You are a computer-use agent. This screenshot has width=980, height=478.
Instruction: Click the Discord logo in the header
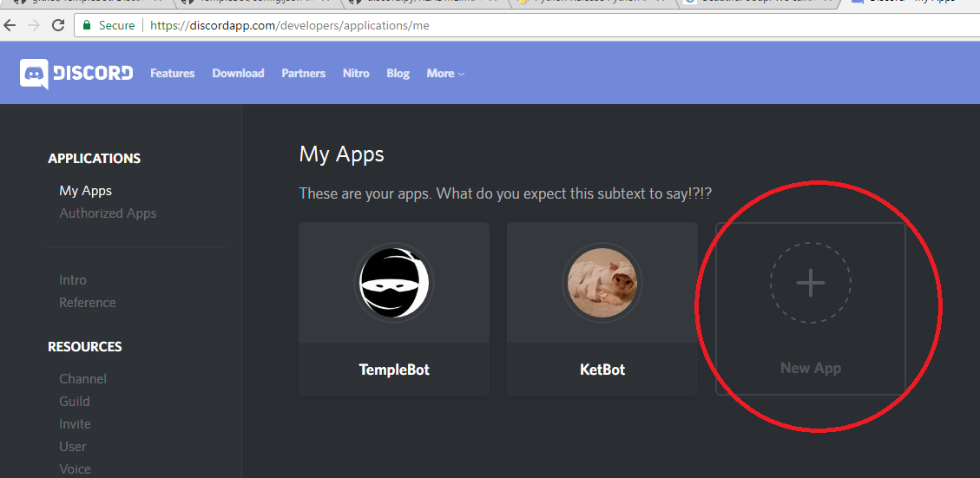[76, 74]
